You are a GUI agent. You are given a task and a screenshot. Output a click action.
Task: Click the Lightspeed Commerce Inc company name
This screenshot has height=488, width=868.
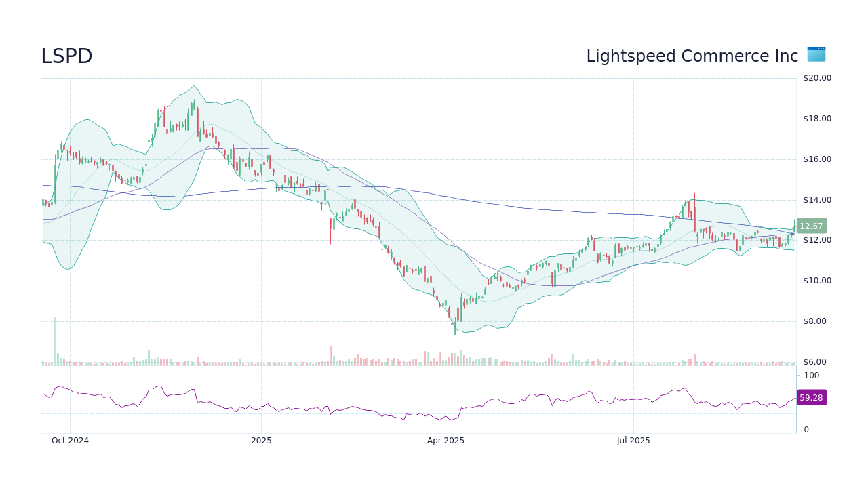click(x=692, y=56)
